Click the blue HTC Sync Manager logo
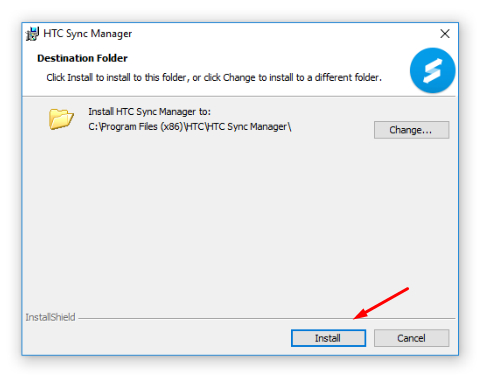 pos(432,70)
